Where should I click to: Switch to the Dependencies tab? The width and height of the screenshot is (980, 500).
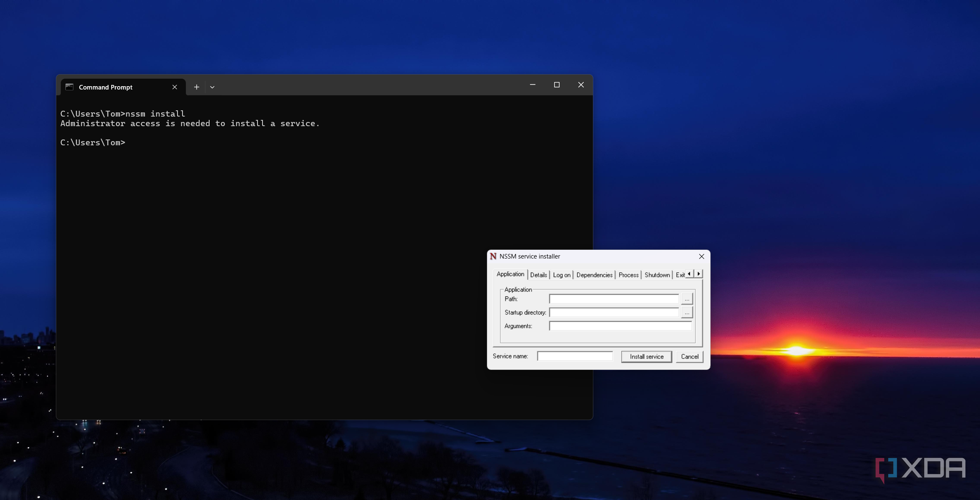[595, 275]
